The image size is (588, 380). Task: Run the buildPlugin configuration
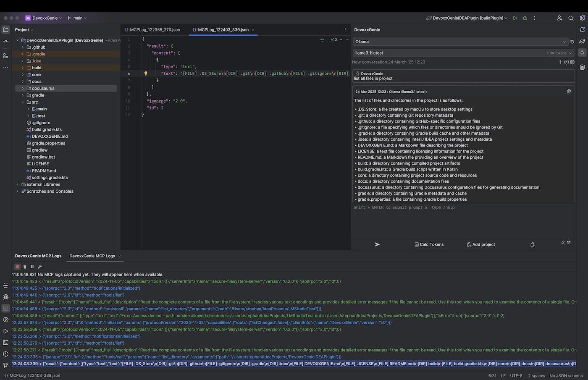515,18
